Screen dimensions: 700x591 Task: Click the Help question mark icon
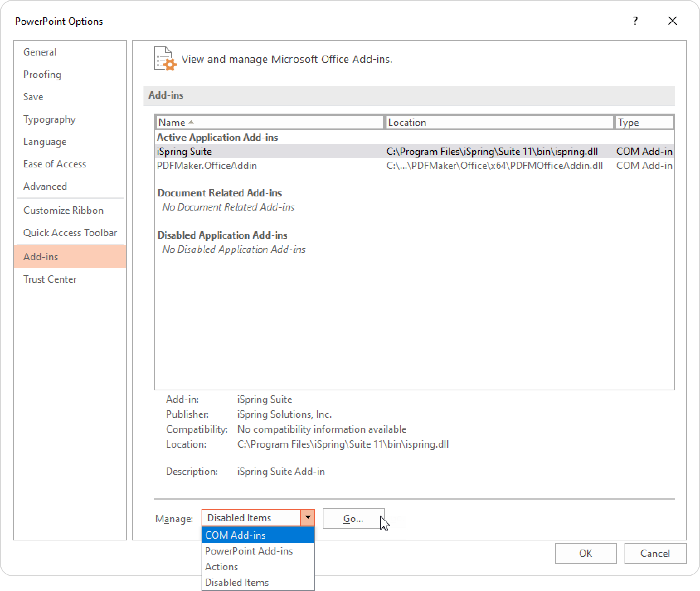click(635, 21)
